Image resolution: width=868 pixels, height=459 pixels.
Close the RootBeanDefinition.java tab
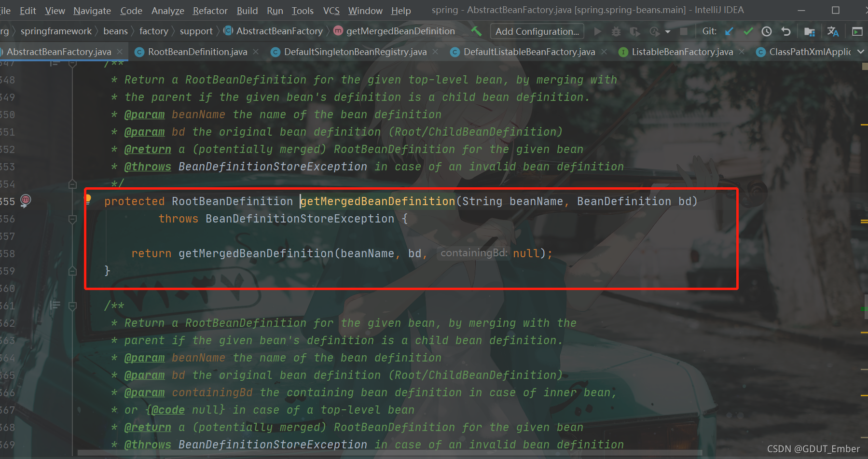click(x=255, y=51)
